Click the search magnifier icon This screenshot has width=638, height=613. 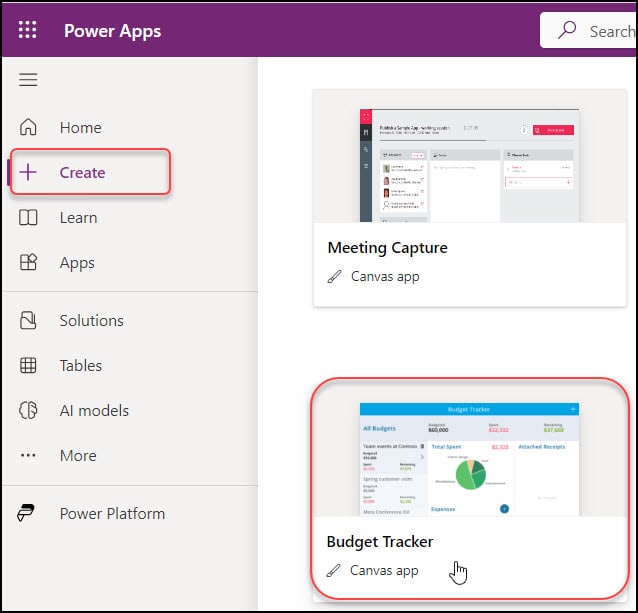pyautogui.click(x=567, y=30)
